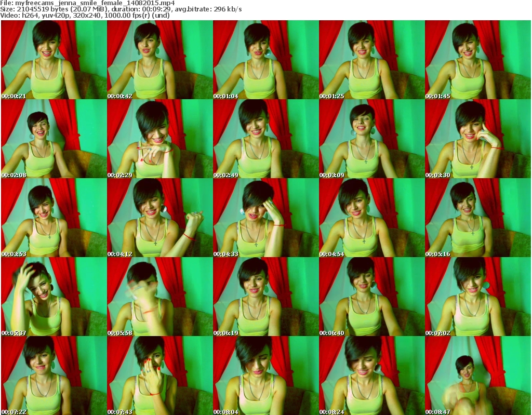The width and height of the screenshot is (532, 415).
Task: Open the frame at 00:05:37
Action: (x=54, y=297)
